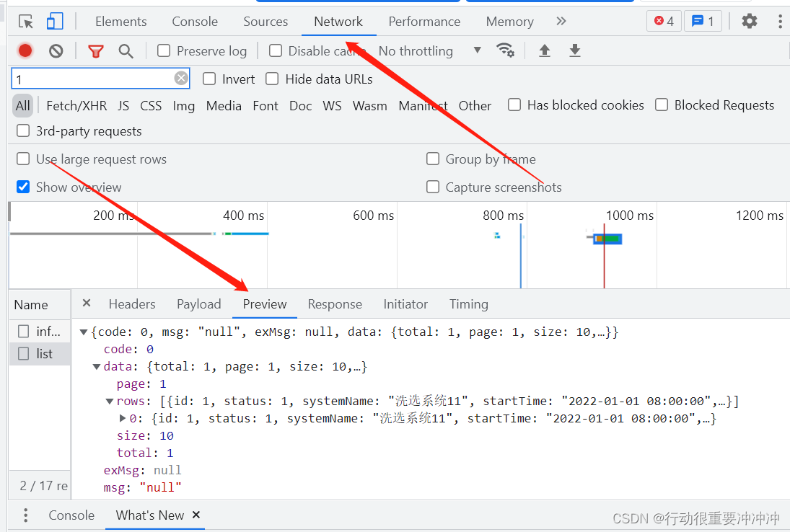
Task: Enable Disable cache checkbox
Action: point(276,51)
